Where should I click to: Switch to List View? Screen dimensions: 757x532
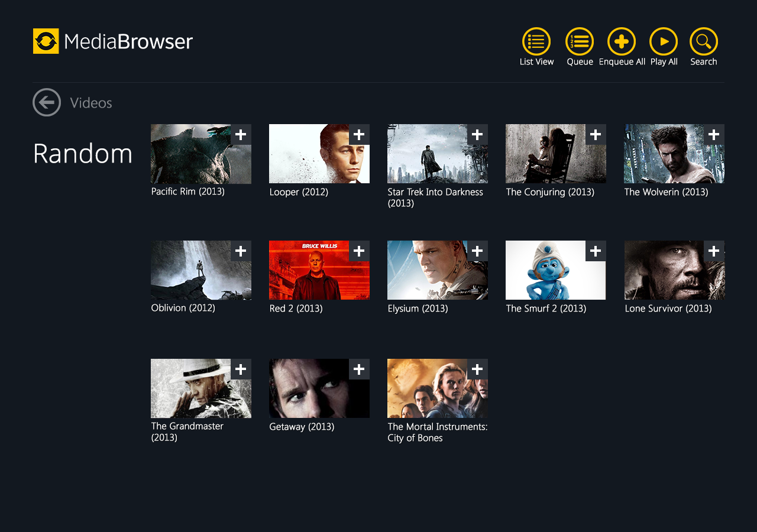536,41
